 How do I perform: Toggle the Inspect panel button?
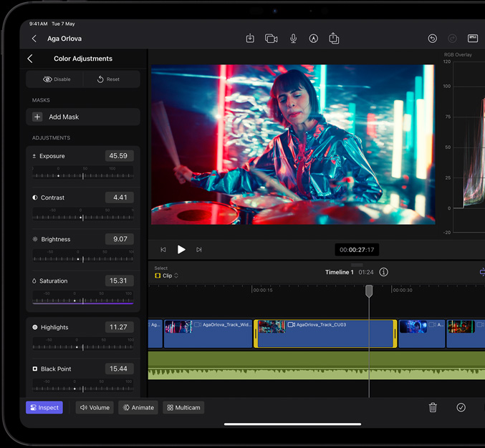(x=44, y=407)
